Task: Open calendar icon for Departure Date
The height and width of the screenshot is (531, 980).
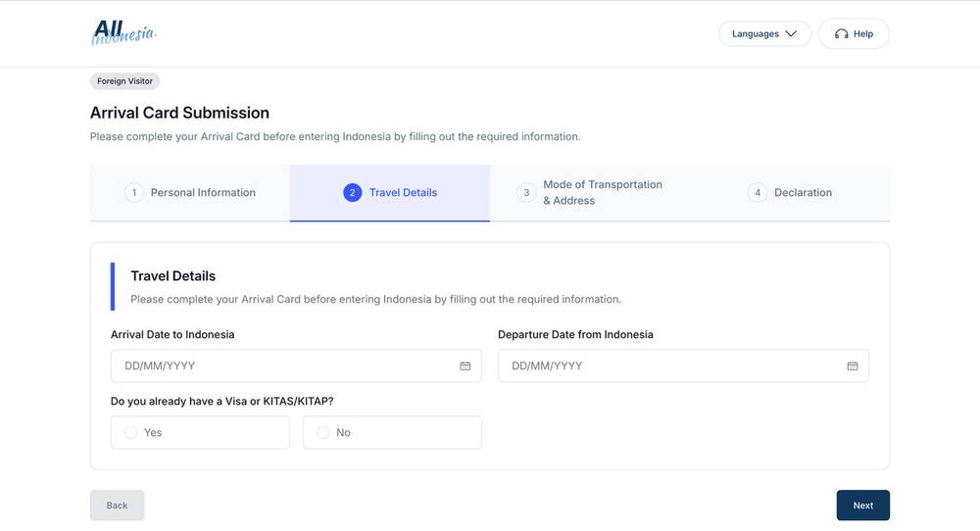Action: click(x=853, y=366)
